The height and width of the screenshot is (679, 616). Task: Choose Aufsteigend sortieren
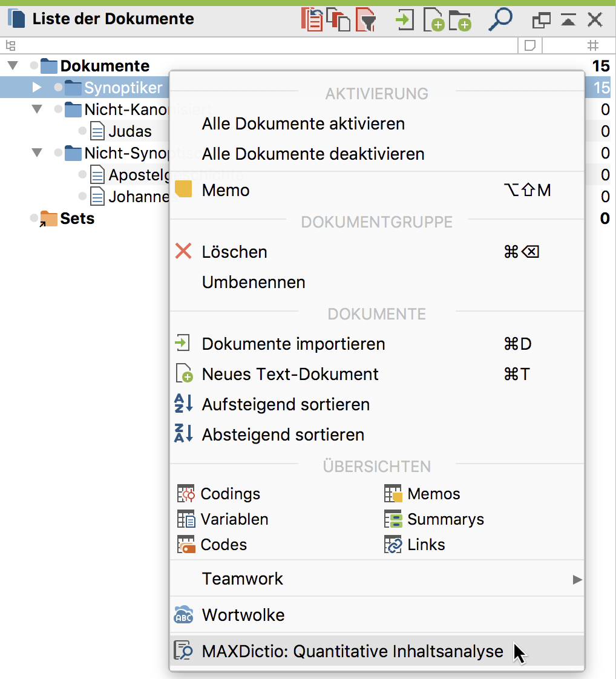click(376, 404)
